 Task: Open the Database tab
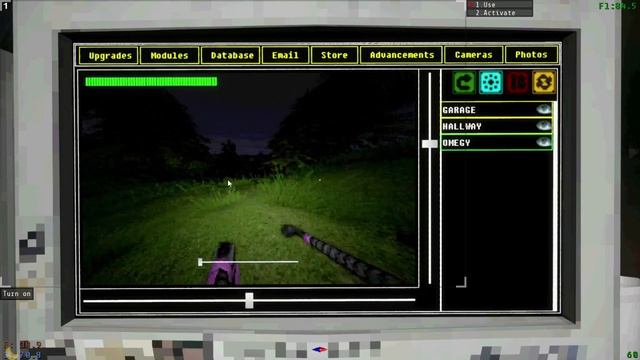click(231, 56)
